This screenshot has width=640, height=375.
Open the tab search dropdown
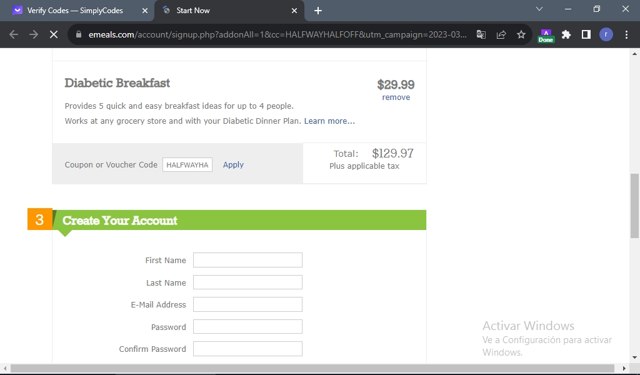539,9
